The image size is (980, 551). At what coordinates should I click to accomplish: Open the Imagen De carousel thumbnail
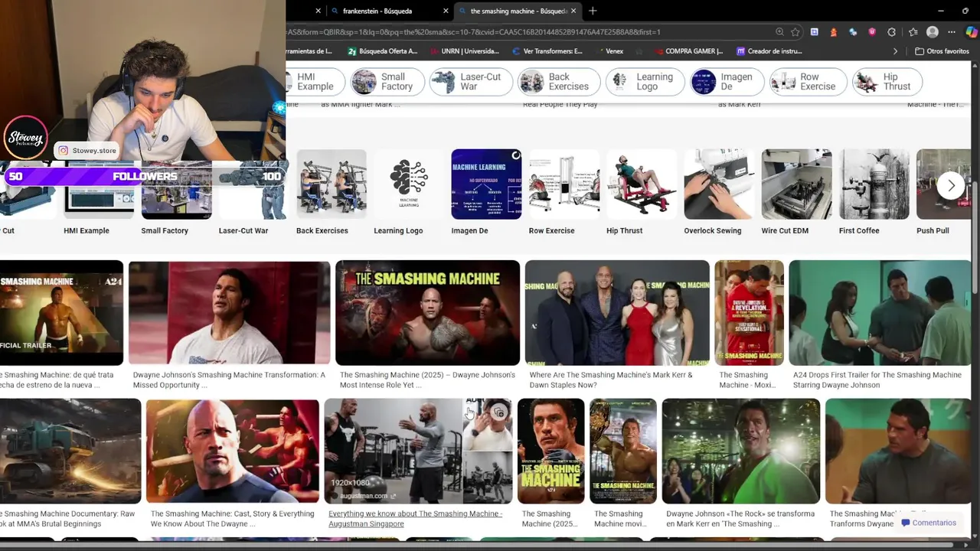click(486, 184)
